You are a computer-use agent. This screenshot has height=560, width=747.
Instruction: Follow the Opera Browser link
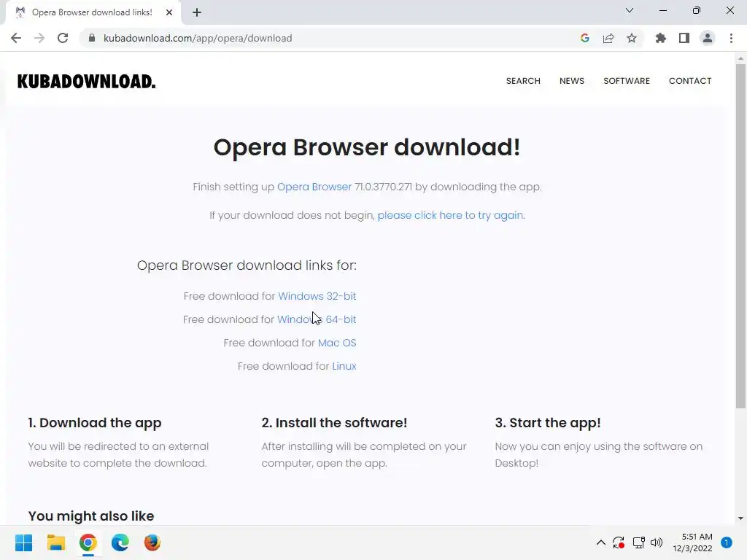314,187
